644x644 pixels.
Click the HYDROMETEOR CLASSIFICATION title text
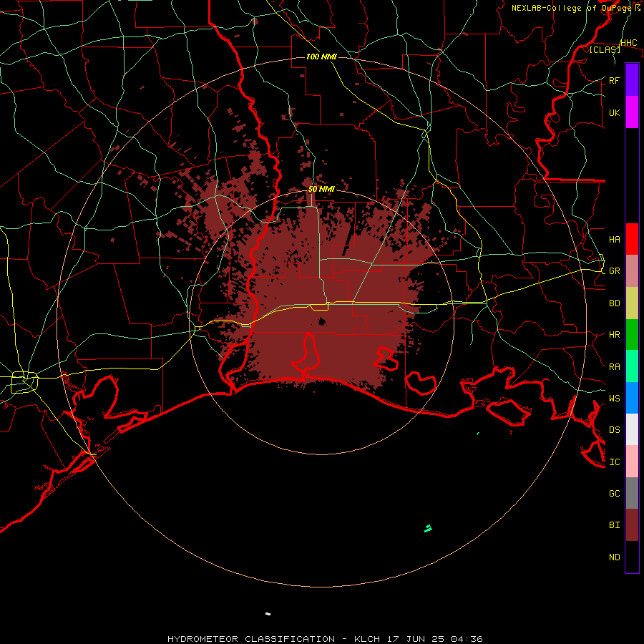pos(251,639)
